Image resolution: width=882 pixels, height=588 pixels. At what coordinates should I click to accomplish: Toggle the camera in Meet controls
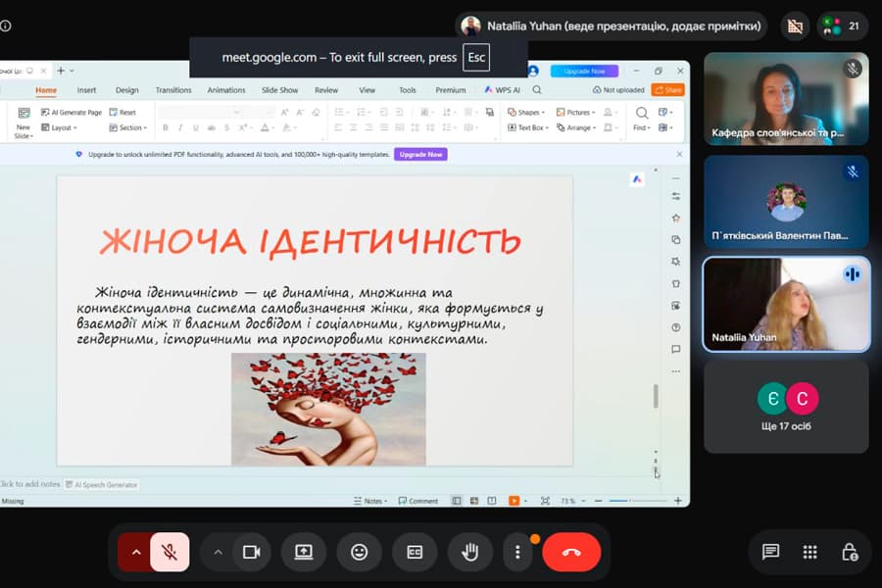(x=251, y=552)
